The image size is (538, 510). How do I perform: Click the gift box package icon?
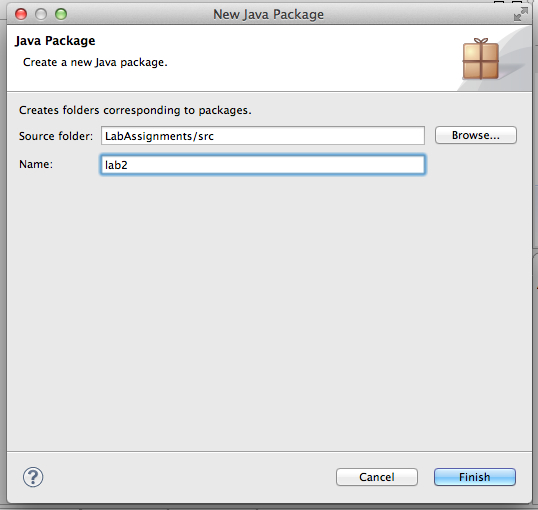480,59
